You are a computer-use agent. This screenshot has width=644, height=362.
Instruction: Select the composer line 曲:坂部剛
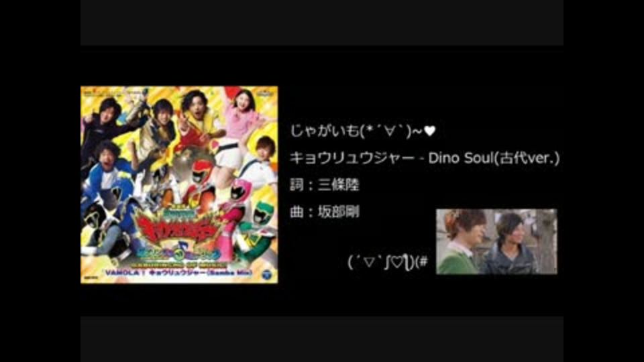click(x=325, y=213)
